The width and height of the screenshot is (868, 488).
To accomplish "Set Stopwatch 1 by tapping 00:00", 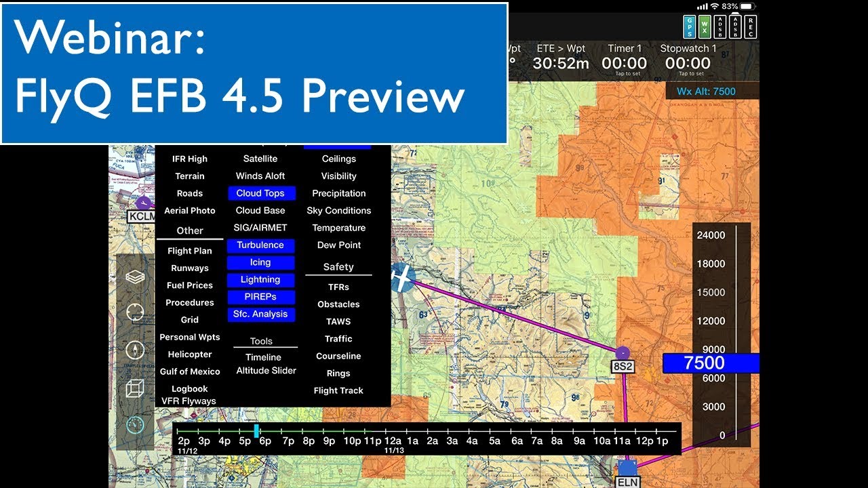I will [688, 64].
